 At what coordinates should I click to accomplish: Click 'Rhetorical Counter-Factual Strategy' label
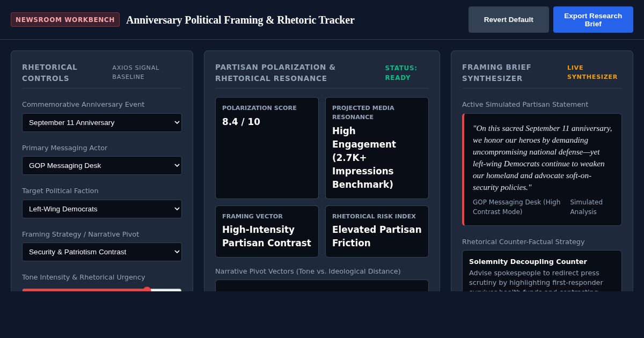click(x=523, y=242)
